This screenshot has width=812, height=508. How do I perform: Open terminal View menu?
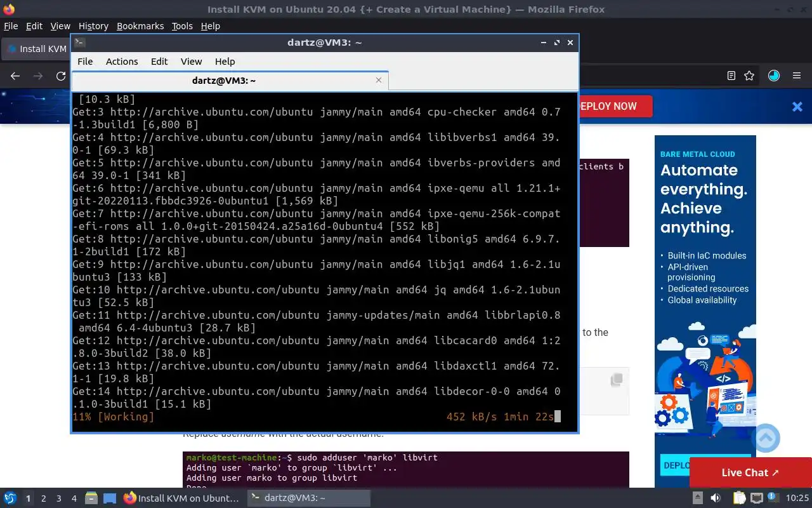click(191, 62)
